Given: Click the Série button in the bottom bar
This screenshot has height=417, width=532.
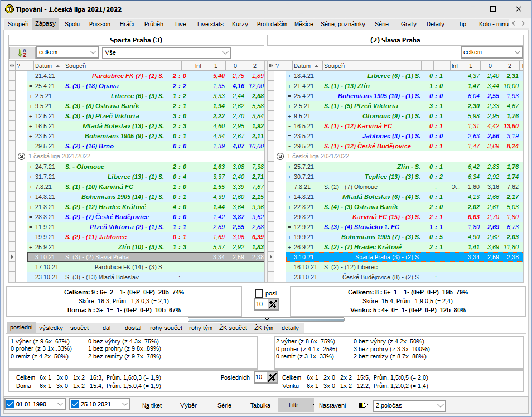Looking at the screenshot, I should [224, 405].
